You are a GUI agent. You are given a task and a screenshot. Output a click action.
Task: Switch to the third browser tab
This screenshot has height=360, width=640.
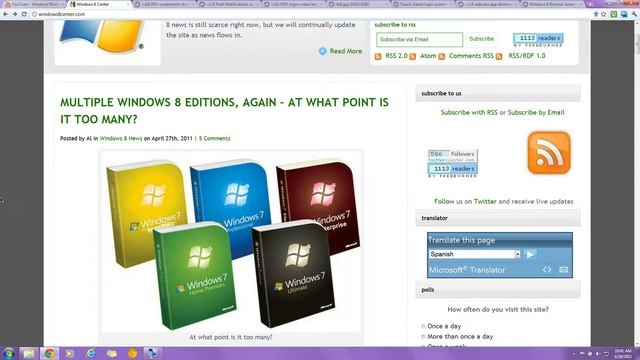click(165, 4)
